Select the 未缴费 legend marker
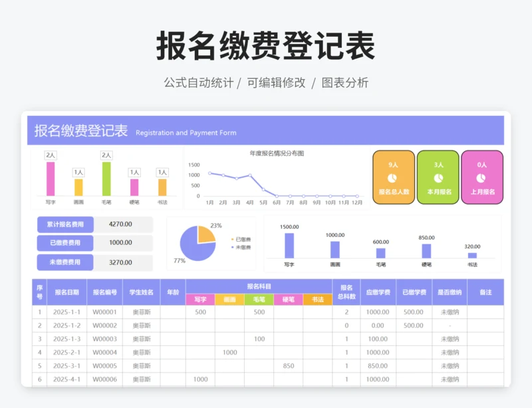The height and width of the screenshot is (408, 532). click(x=233, y=247)
